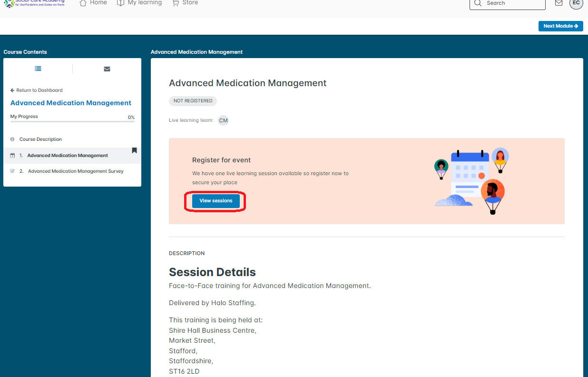Click the info icon beside Course Description

12,139
